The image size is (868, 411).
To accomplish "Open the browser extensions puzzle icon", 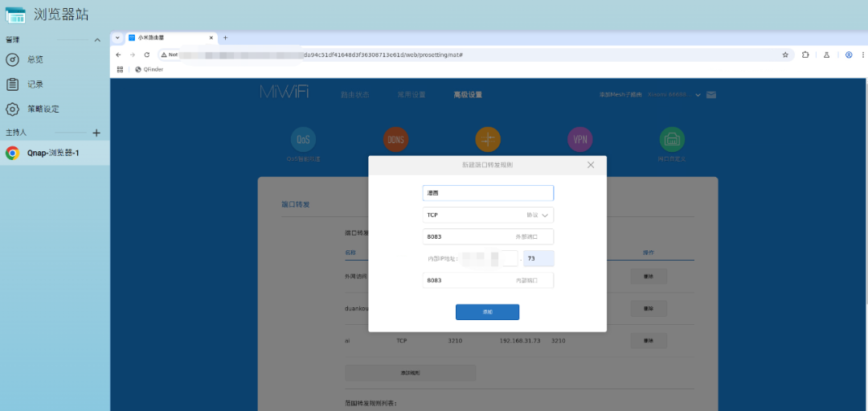I will (x=805, y=55).
